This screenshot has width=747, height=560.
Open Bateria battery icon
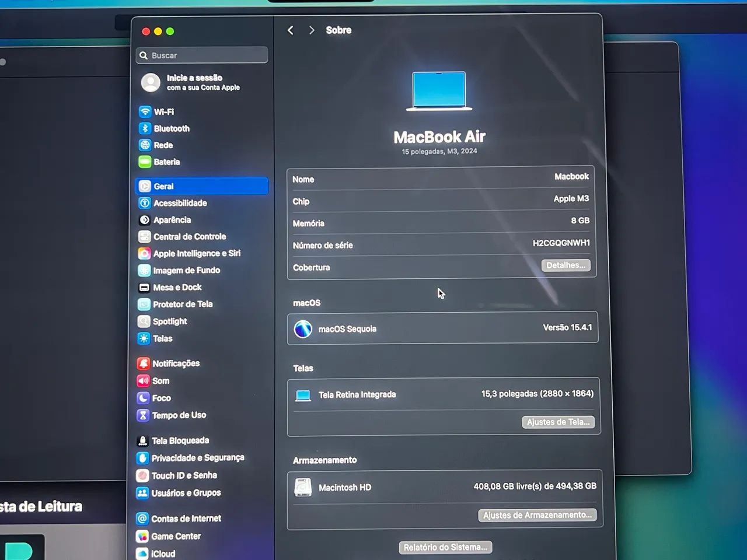[x=145, y=162]
